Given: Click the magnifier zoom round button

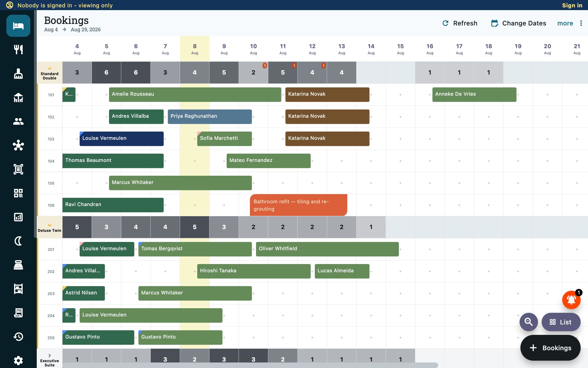Looking at the screenshot, I should [x=529, y=322].
